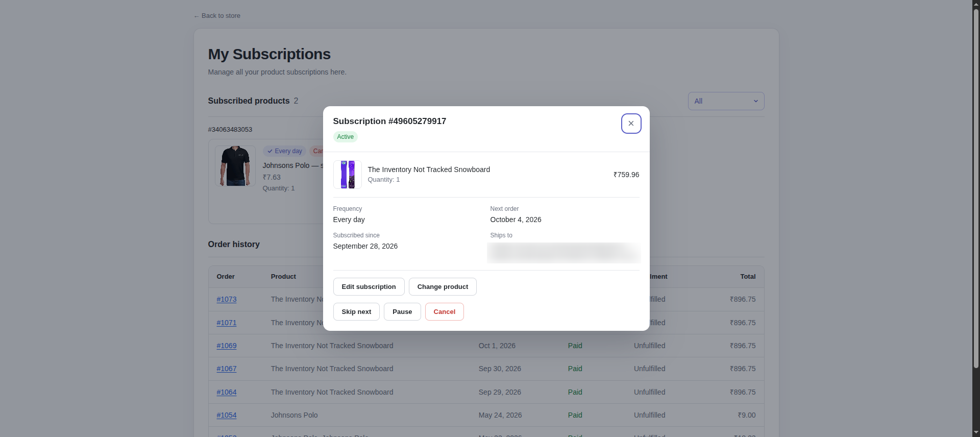Click the Active status badge
This screenshot has width=980, height=437.
point(346,137)
